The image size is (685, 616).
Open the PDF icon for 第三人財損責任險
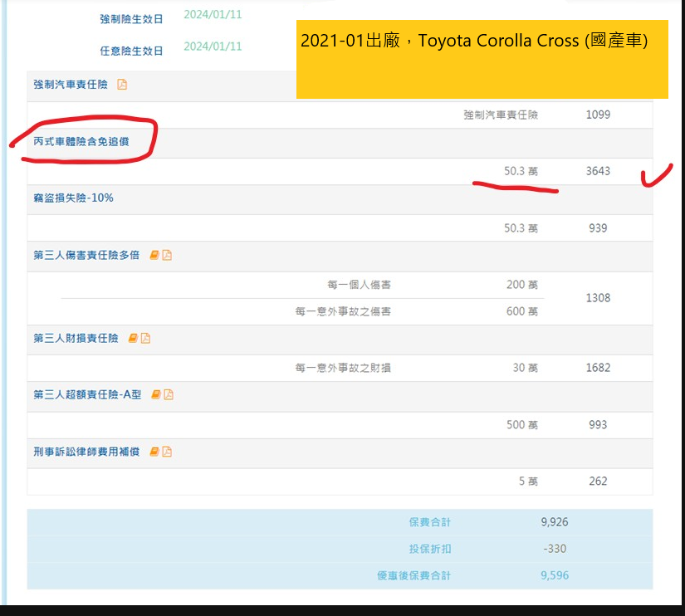click(x=145, y=338)
